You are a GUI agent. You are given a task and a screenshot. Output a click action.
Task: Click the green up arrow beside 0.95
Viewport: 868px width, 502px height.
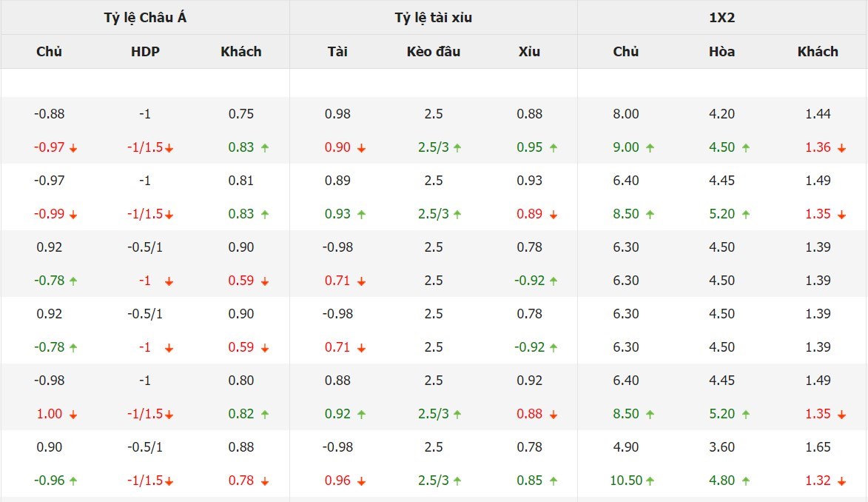[553, 147]
